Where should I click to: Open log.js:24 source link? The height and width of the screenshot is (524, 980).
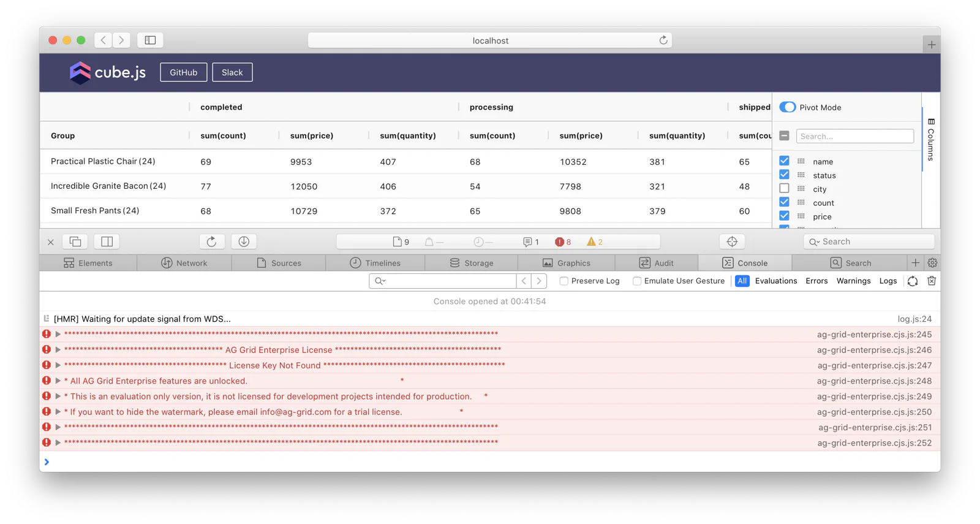coord(914,319)
